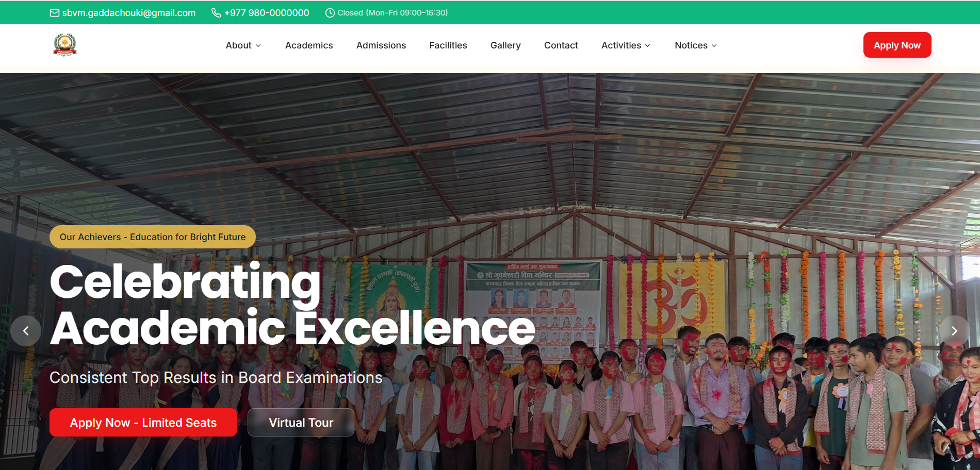Start the Virtual Tour
This screenshot has width=980, height=470.
[x=301, y=423]
